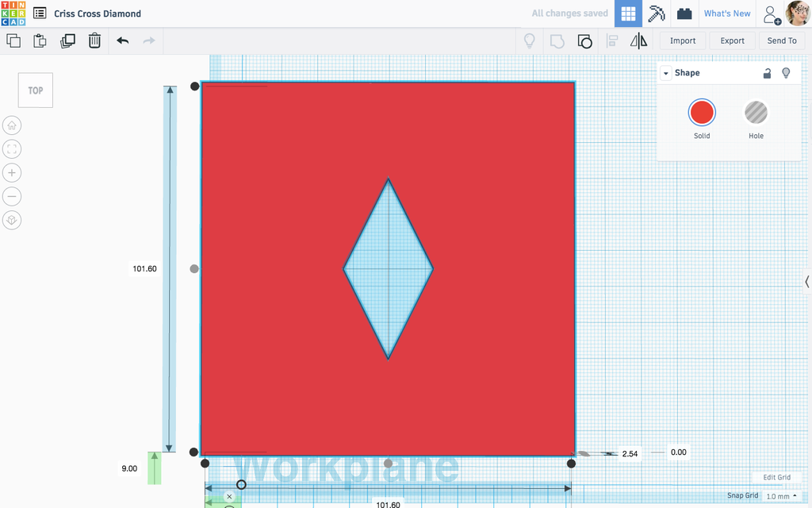Switch to the 3D design grid view
Viewport: 812px width, 508px height.
pos(628,13)
